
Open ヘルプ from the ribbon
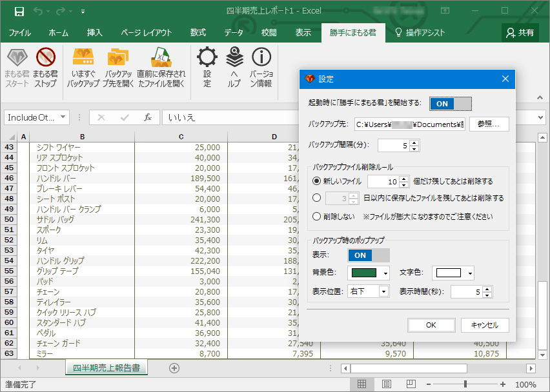234,68
